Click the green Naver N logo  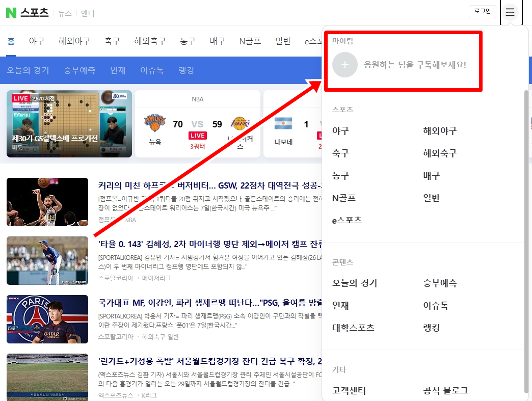click(11, 13)
